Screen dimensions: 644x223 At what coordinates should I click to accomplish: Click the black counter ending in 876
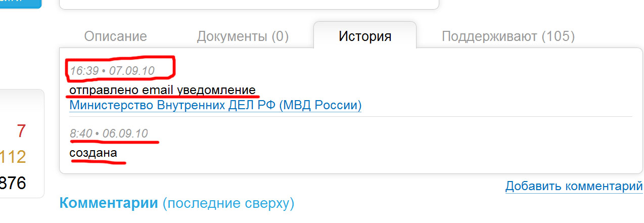pos(13,183)
